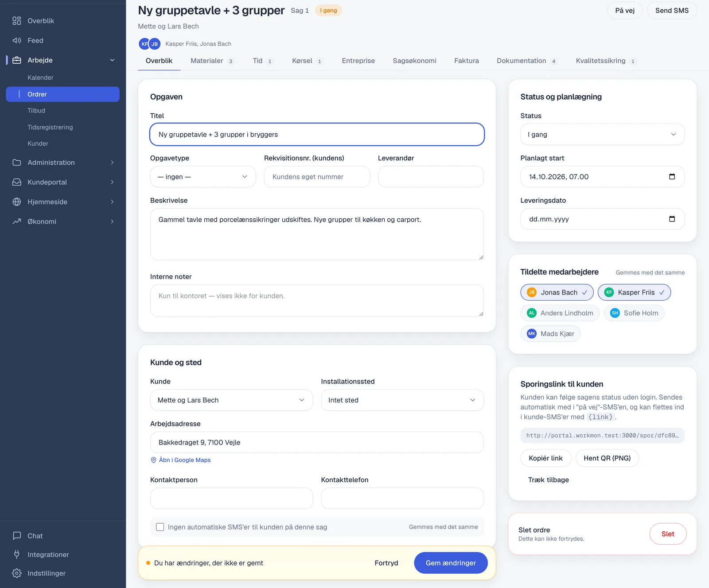Click the Titel input field

coord(317,135)
